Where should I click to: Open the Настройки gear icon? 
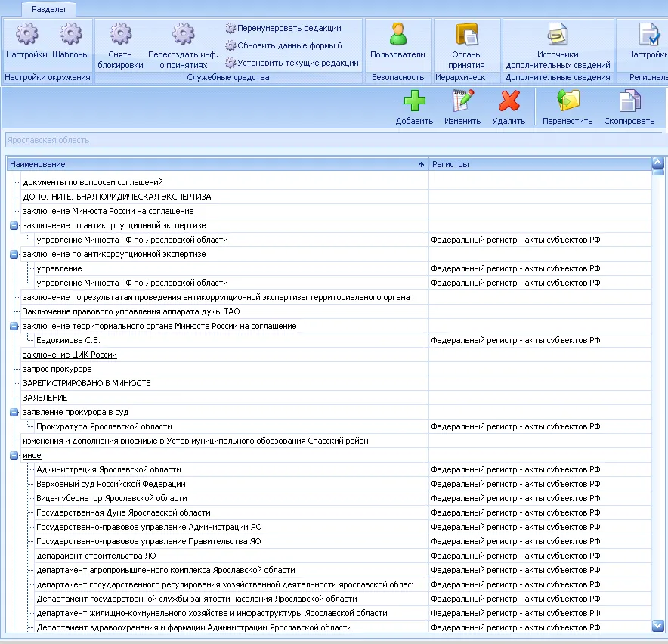pyautogui.click(x=27, y=35)
